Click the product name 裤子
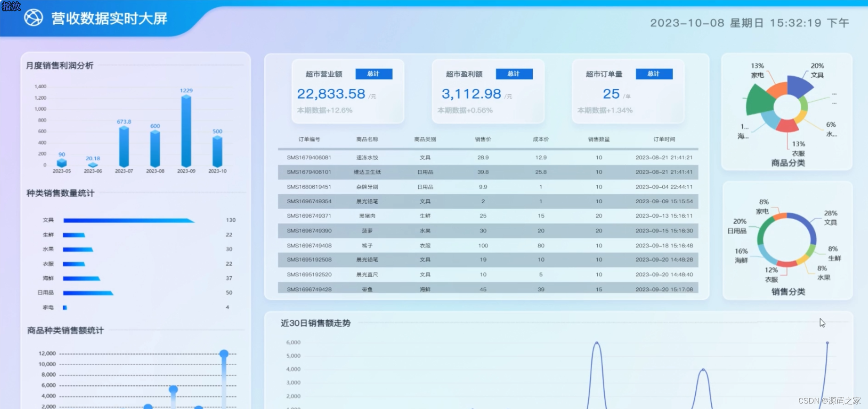868x409 pixels. 367,245
